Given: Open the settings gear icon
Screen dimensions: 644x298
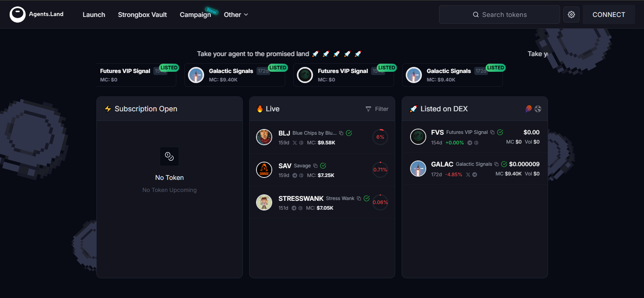Looking at the screenshot, I should (x=571, y=15).
